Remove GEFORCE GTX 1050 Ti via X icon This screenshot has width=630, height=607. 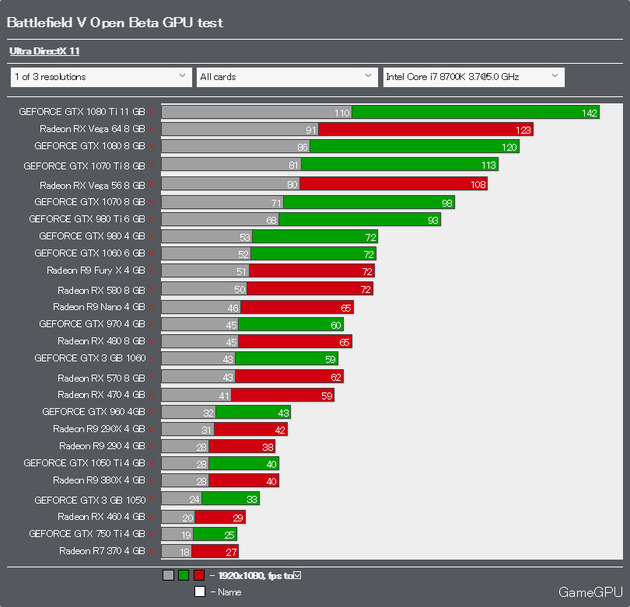pyautogui.click(x=151, y=463)
